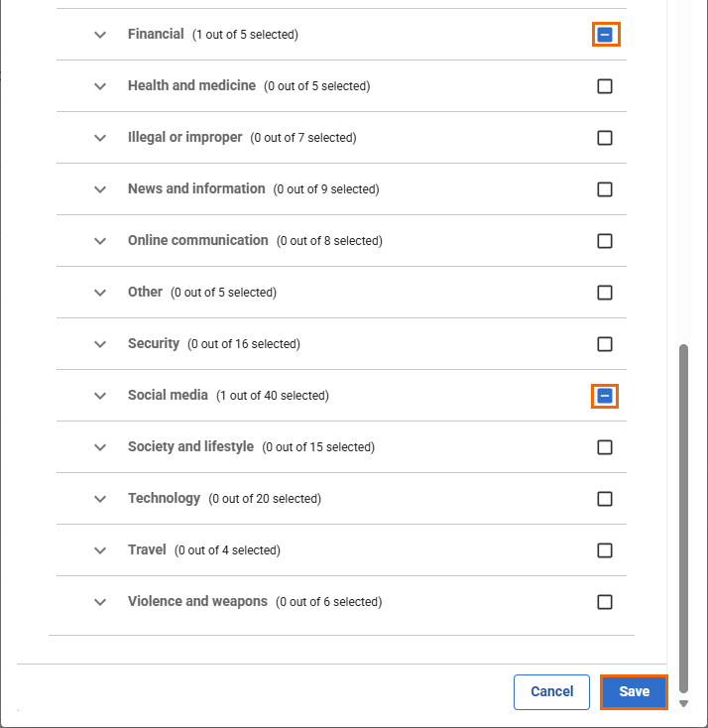Enable the Online communication checkbox
Viewport: 708px width, 728px height.
[605, 241]
